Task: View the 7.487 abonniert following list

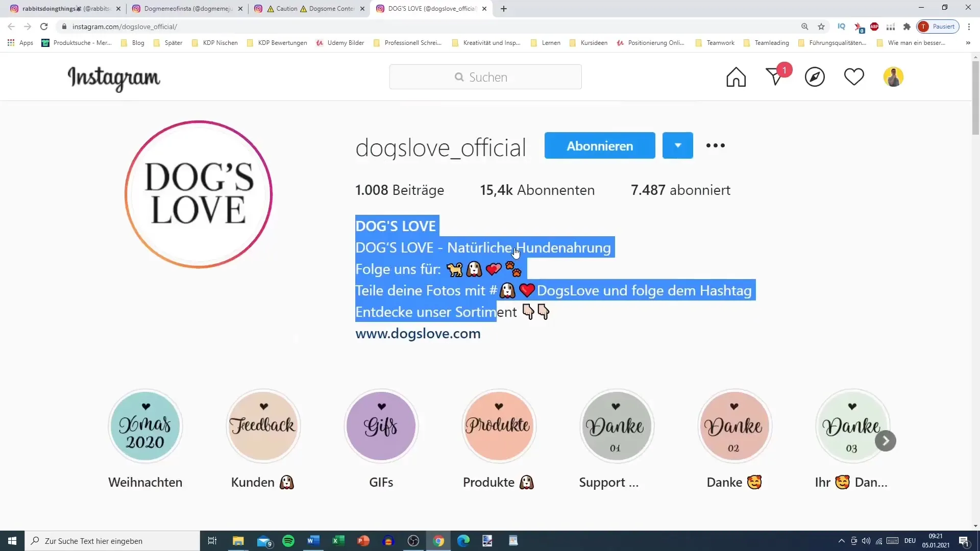Action: pos(680,190)
